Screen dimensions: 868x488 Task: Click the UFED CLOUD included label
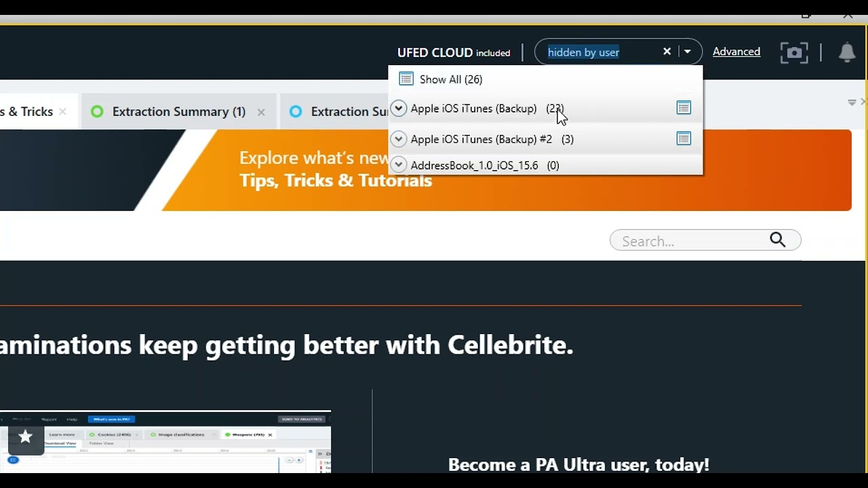click(454, 52)
